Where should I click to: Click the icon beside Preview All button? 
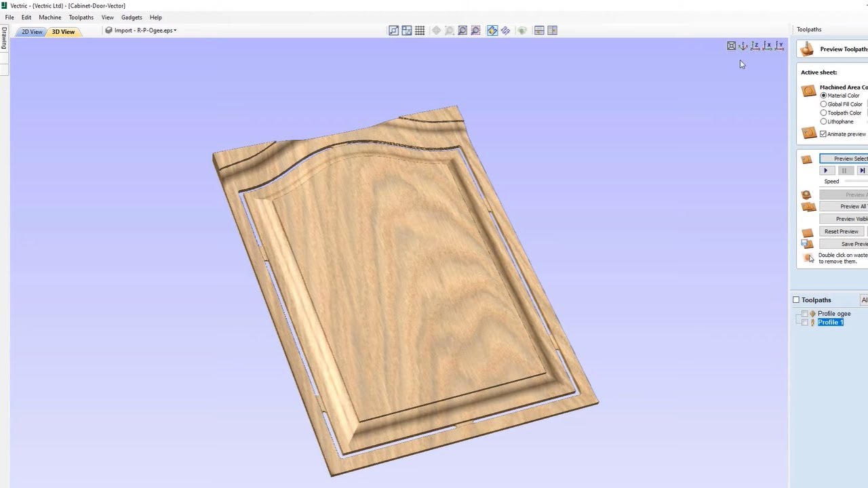pos(808,207)
